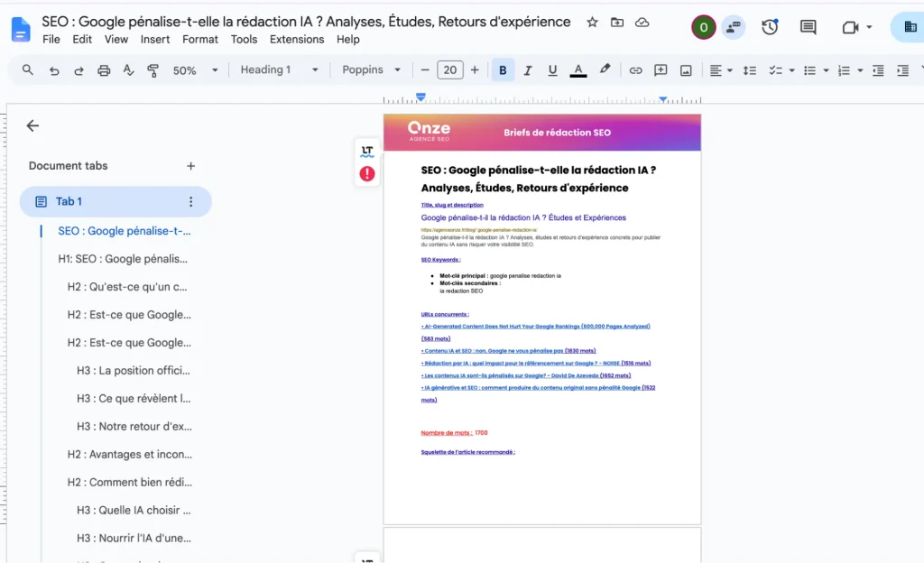Screen dimensions: 924x563
Task: Go to H3 La position offici... outline item
Action: click(x=134, y=371)
